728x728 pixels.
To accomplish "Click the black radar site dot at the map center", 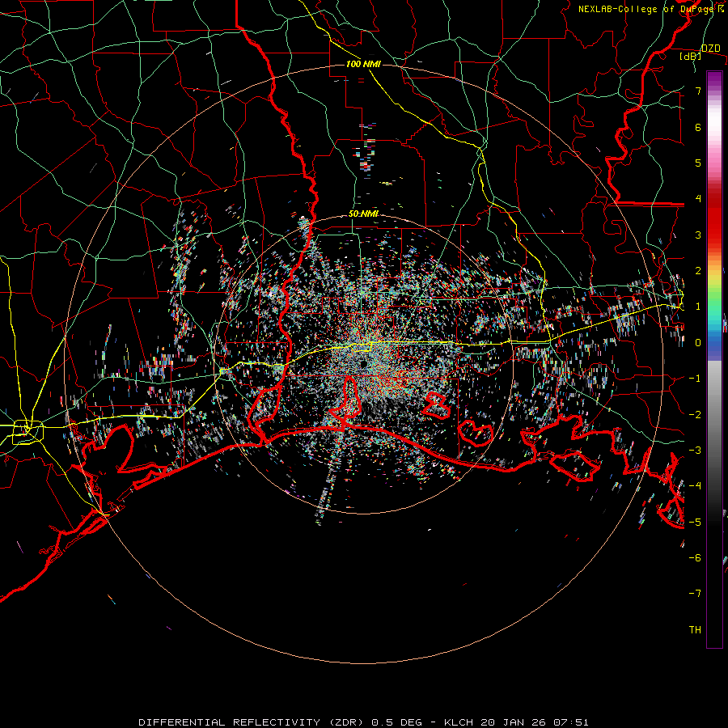I will pyautogui.click(x=363, y=363).
